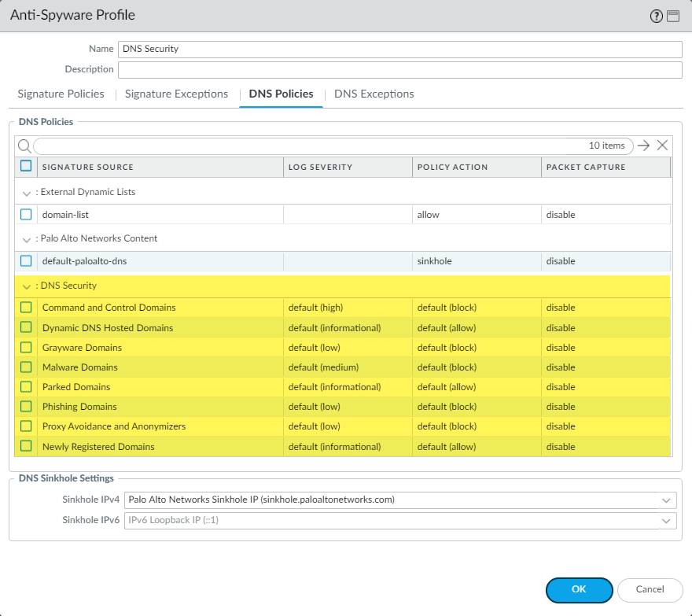
Task: Click the maximize dialog icon next to help
Action: [x=673, y=17]
